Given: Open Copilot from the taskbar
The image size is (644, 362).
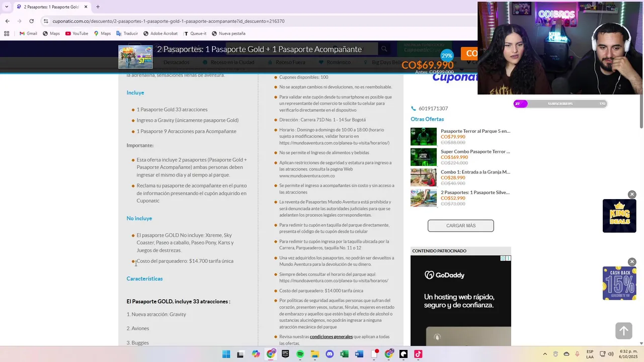Looking at the screenshot, I should click(256, 354).
